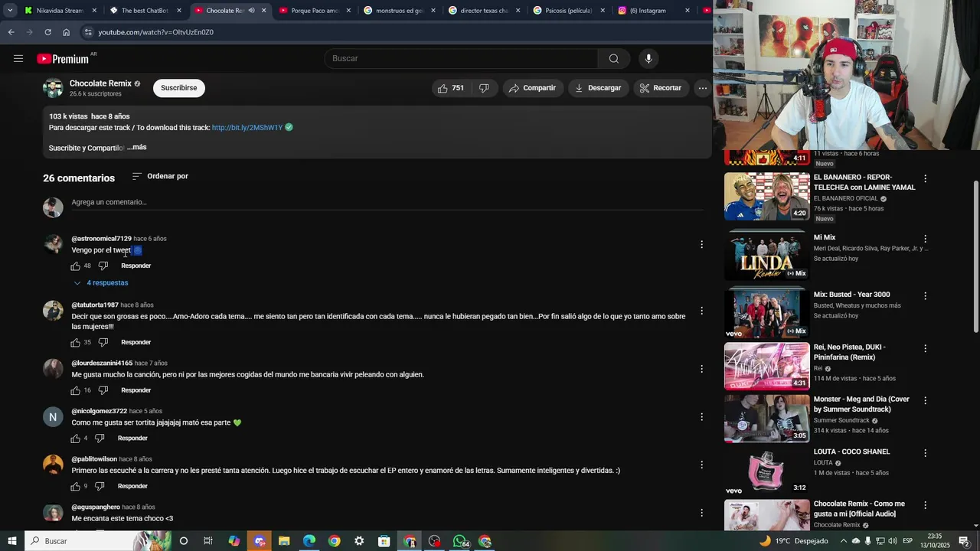Open Pininfarina (Remix) video thumbnail
Screen dimensions: 980x551
(x=767, y=367)
